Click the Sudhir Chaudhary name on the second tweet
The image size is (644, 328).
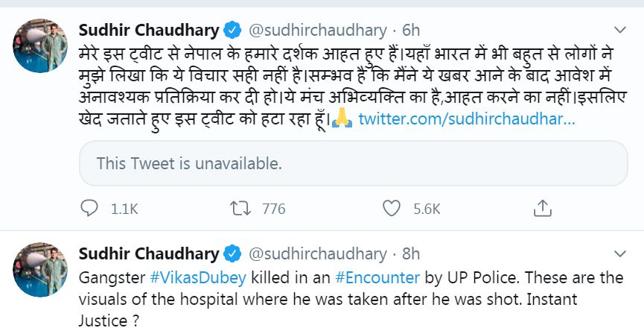coord(149,253)
